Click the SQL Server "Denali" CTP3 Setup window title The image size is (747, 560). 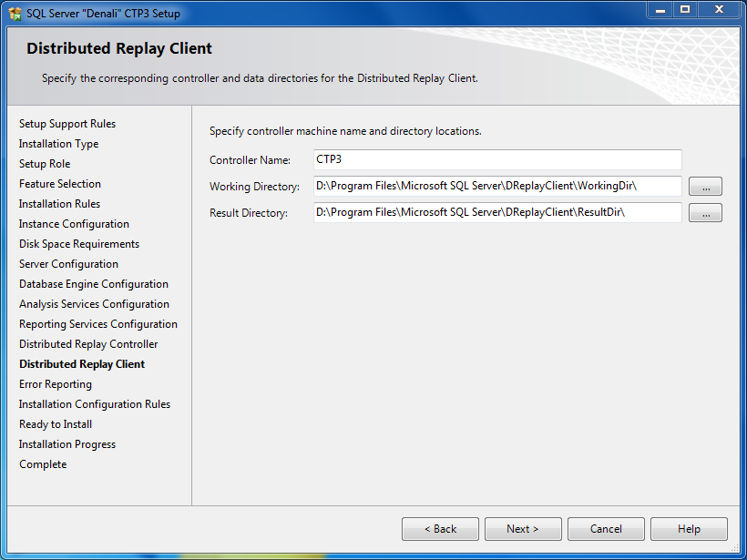(x=103, y=14)
